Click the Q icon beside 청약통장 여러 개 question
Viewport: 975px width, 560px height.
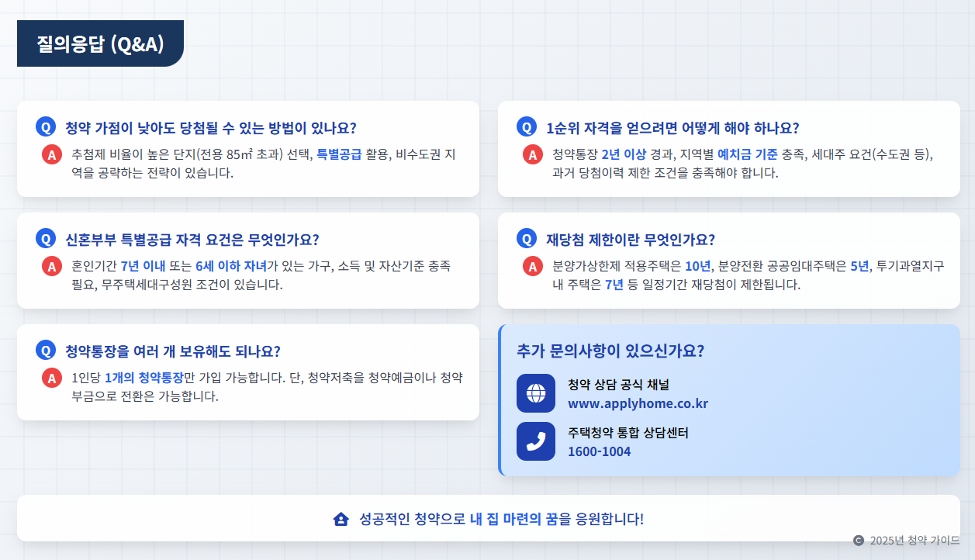coord(46,351)
